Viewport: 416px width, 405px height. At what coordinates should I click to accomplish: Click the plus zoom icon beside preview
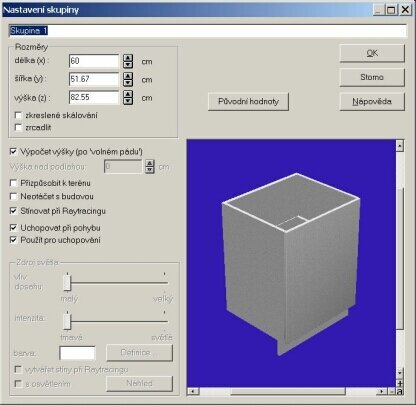point(400,384)
